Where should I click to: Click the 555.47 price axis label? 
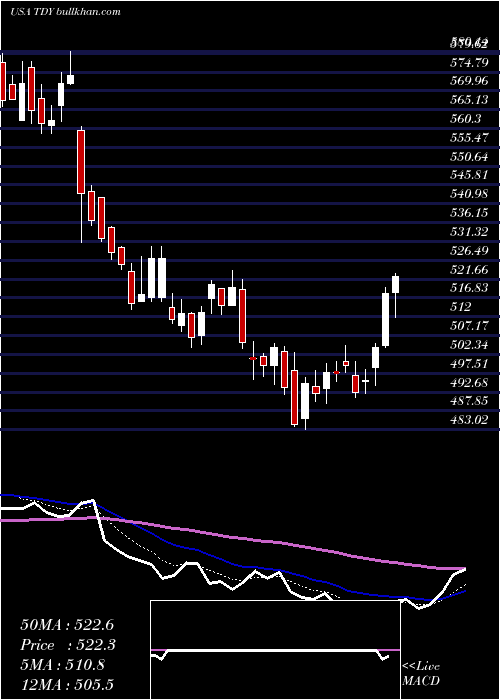pyautogui.click(x=468, y=138)
